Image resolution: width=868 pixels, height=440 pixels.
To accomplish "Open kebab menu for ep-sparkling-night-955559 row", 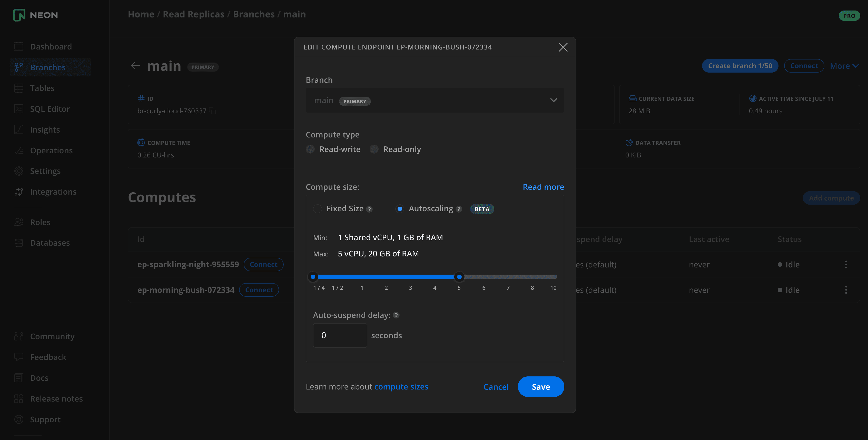I will coord(846,264).
